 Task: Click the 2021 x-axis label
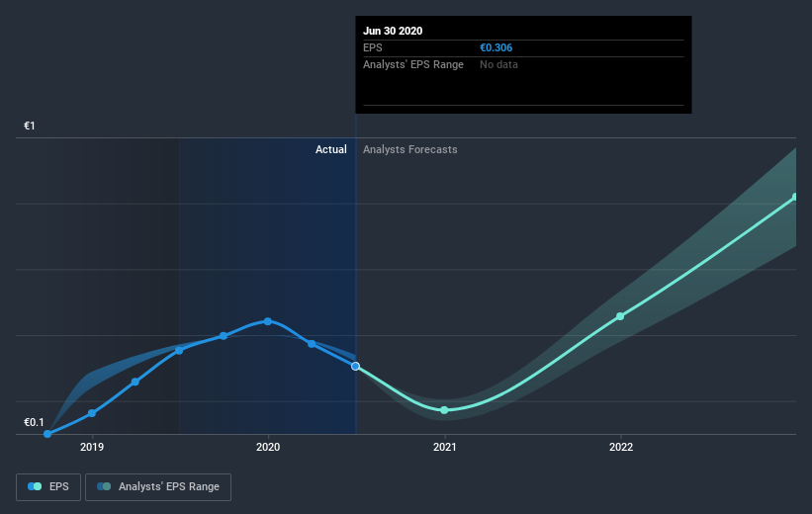pyautogui.click(x=444, y=447)
